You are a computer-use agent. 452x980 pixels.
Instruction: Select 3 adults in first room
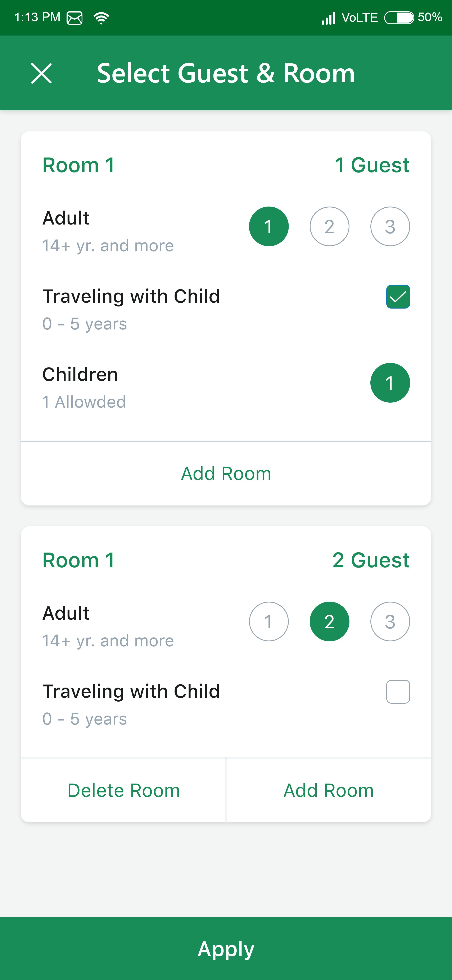click(390, 226)
